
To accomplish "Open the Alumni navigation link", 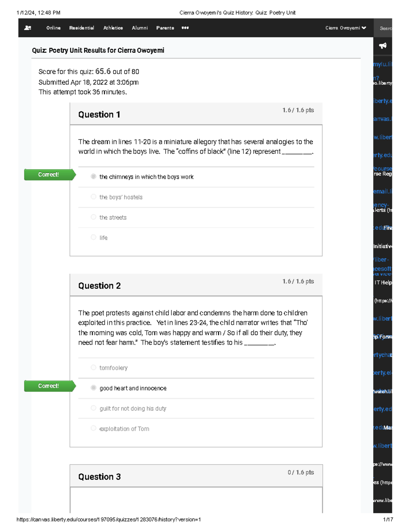I will [140, 28].
